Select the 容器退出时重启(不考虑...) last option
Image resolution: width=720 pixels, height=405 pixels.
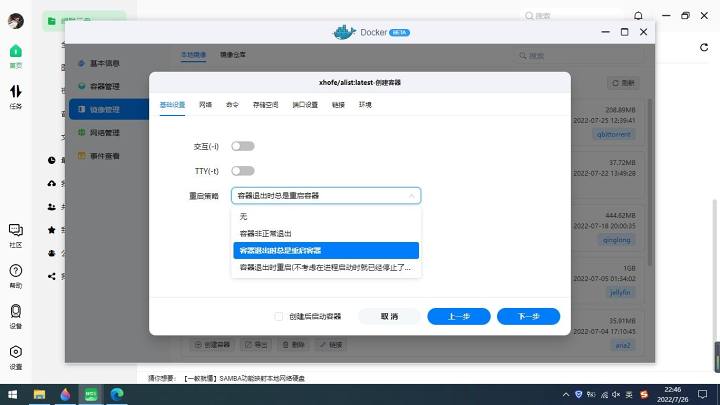pos(326,268)
